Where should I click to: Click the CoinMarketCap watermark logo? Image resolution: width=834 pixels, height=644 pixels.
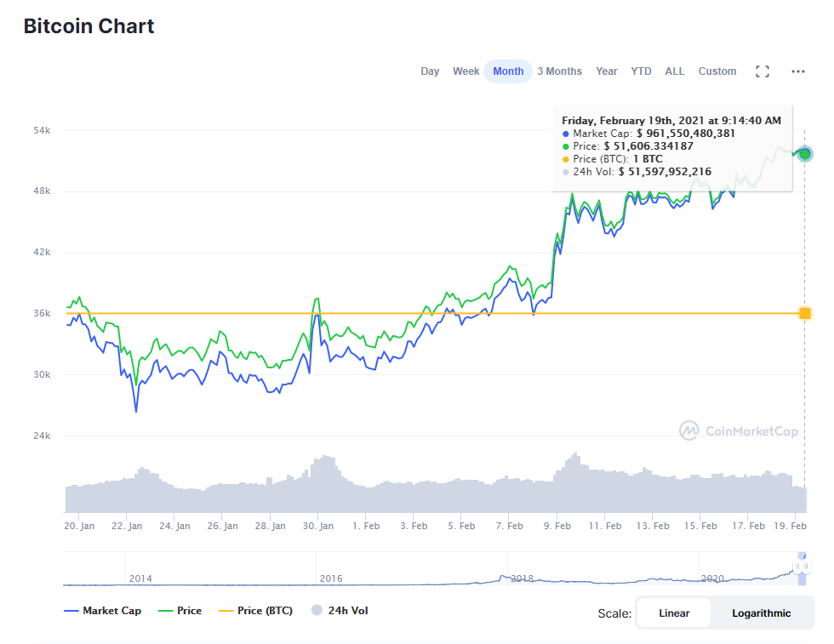(x=739, y=431)
